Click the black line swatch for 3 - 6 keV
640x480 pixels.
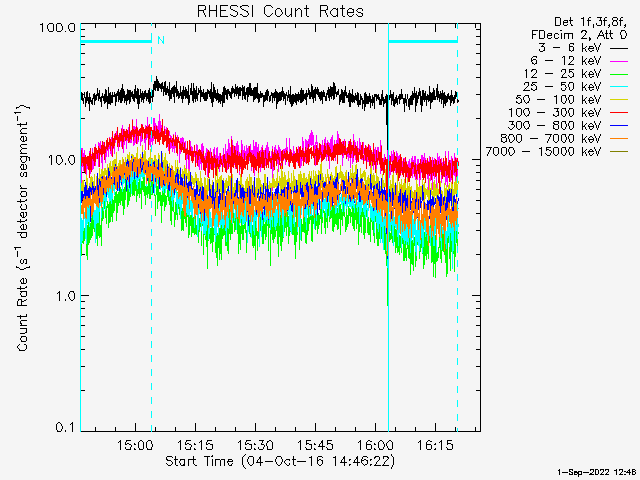click(619, 49)
